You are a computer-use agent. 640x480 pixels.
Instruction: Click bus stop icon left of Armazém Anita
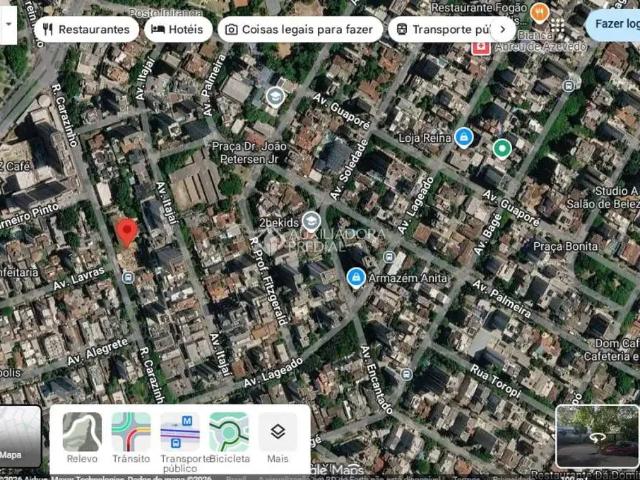click(x=389, y=257)
